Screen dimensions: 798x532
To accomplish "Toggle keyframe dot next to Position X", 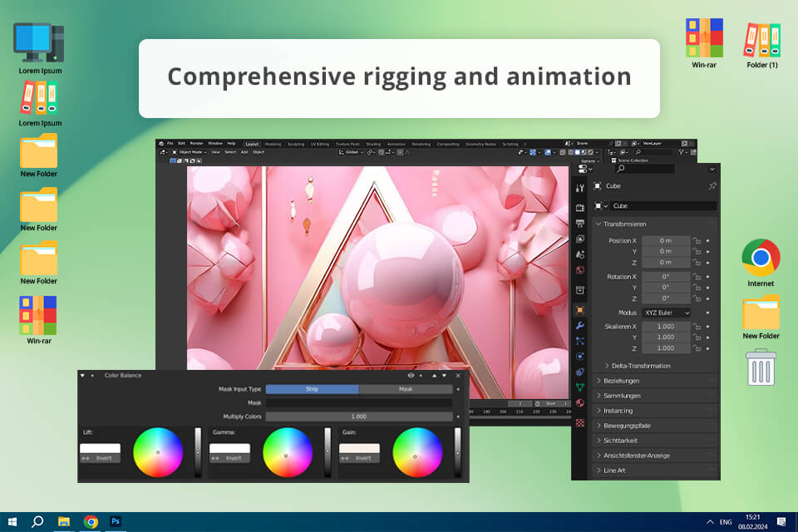I will coord(707,241).
